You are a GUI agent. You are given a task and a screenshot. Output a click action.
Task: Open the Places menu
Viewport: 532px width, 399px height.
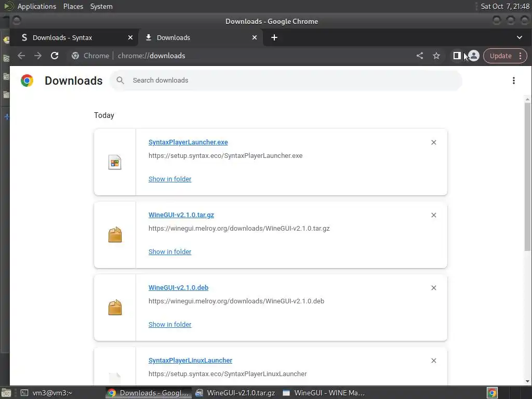pos(73,6)
